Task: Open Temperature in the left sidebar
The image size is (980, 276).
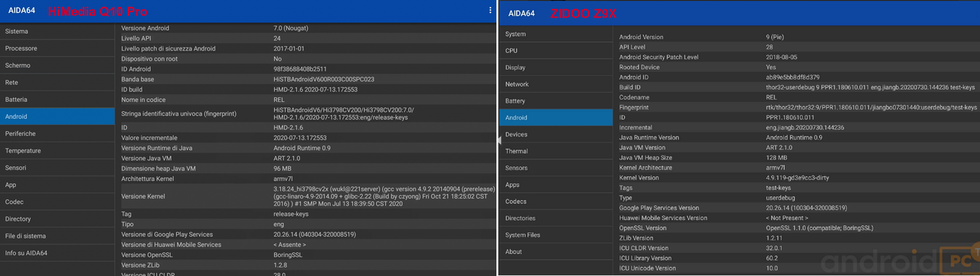Action: 57,151
